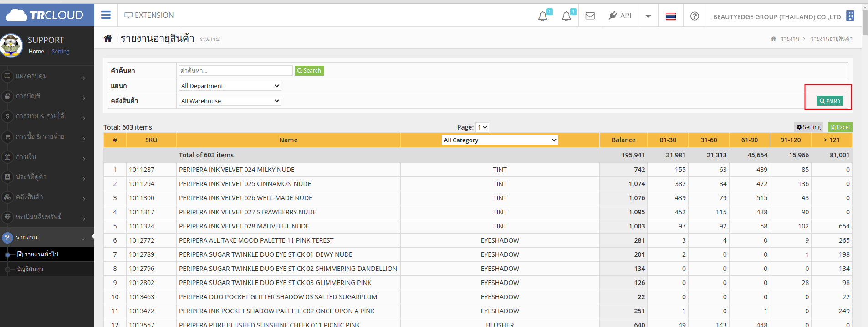Click the การบัญชี book icon
The height and width of the screenshot is (327, 868).
[7, 96]
